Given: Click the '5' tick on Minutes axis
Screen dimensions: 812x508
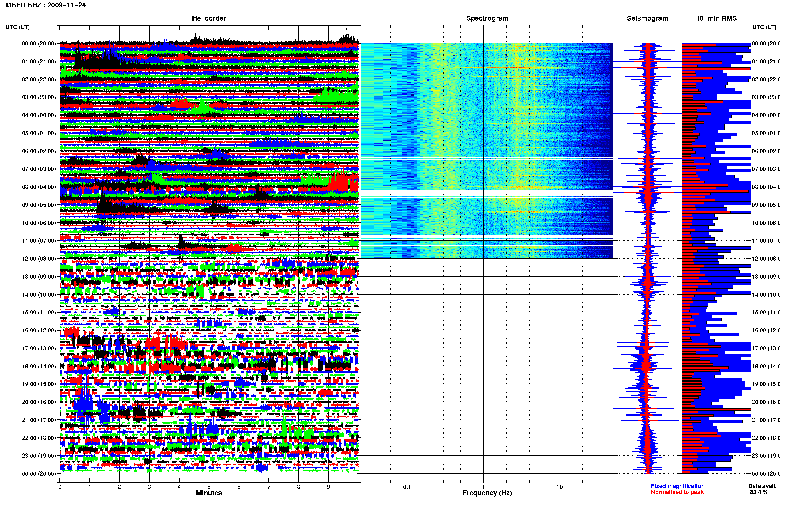Looking at the screenshot, I should coord(209,487).
